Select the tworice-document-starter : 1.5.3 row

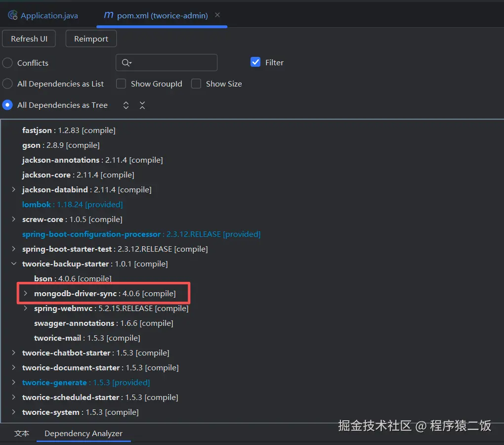coord(100,367)
